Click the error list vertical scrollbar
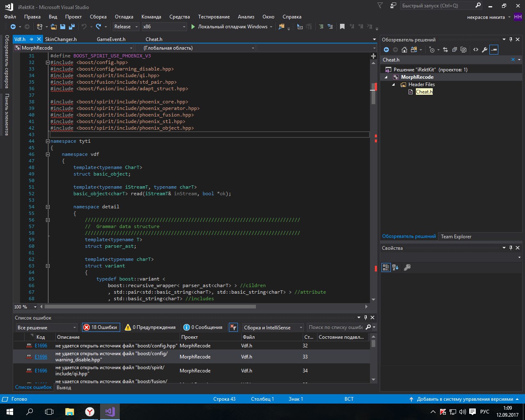This screenshot has width=525, height=420. 373,361
